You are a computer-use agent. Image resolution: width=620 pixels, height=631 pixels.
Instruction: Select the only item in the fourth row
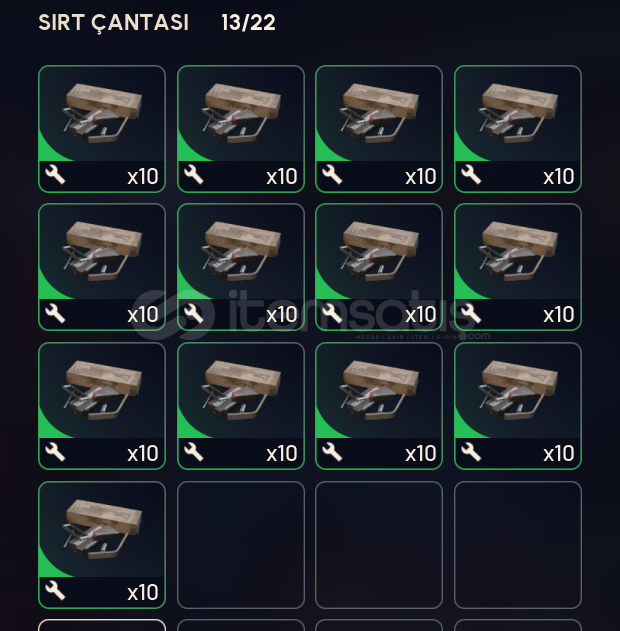(102, 545)
